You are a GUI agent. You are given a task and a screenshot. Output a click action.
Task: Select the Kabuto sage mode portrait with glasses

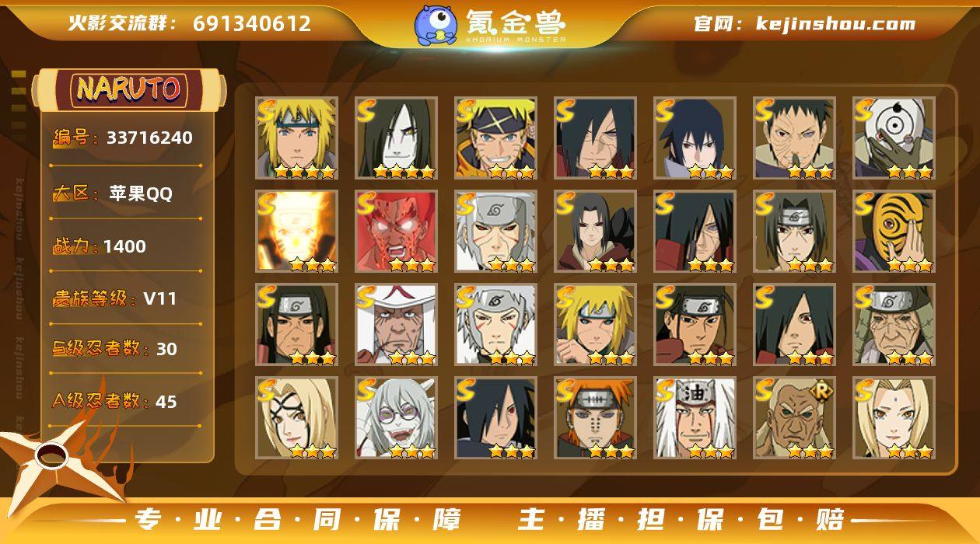coord(396,417)
